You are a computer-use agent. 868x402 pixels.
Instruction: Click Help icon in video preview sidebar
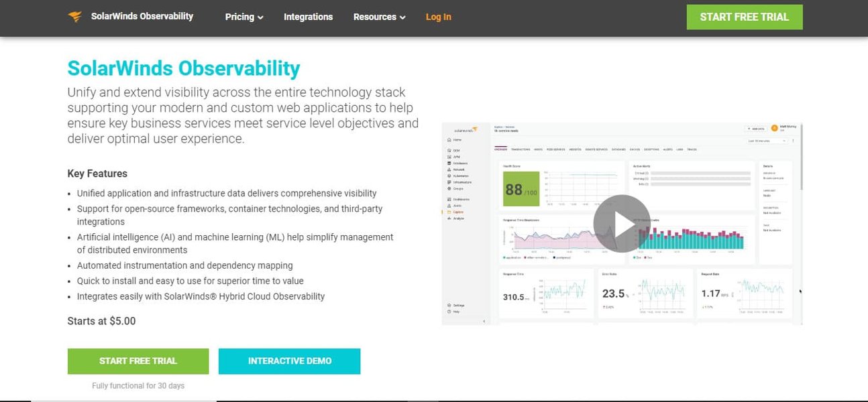(449, 312)
